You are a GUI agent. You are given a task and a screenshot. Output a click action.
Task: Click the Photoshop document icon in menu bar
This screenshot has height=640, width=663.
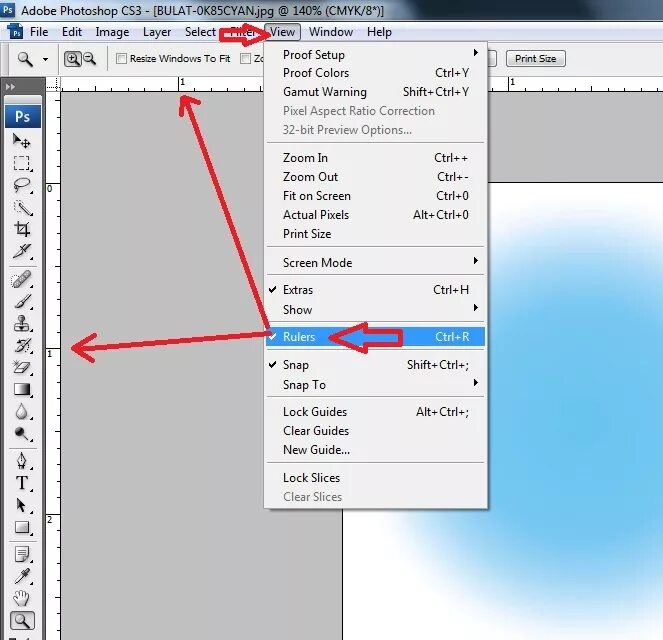click(x=15, y=32)
